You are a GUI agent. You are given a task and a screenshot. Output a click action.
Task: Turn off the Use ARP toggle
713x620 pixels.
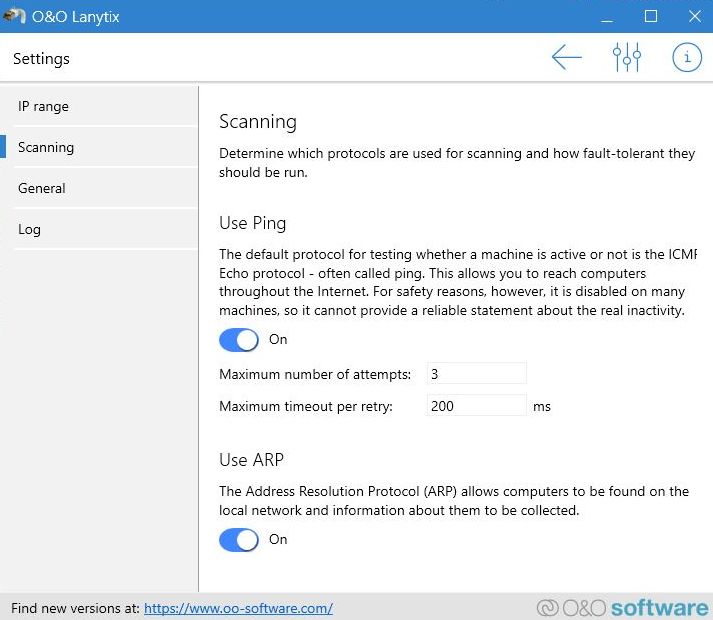[239, 540]
